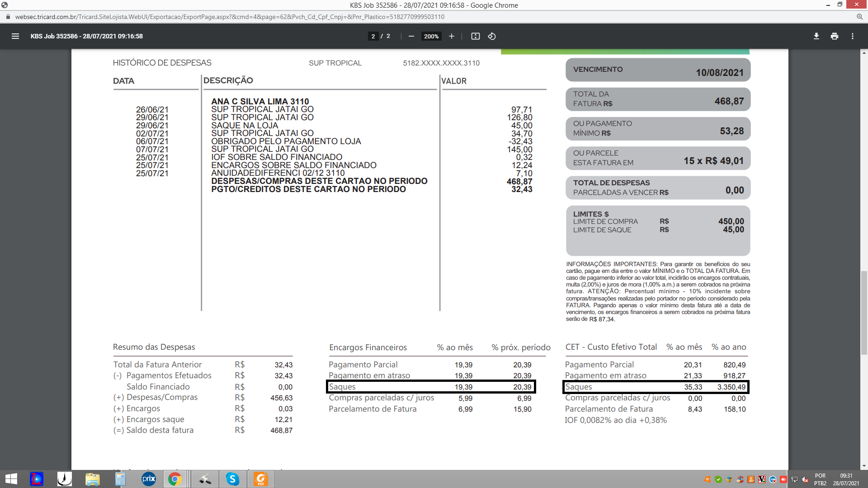The width and height of the screenshot is (868, 488).
Task: Download the PDF file
Action: coord(816,36)
